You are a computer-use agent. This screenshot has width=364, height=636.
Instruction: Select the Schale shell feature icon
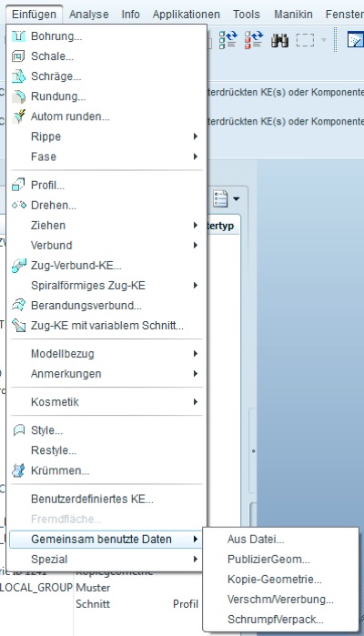tap(19, 56)
